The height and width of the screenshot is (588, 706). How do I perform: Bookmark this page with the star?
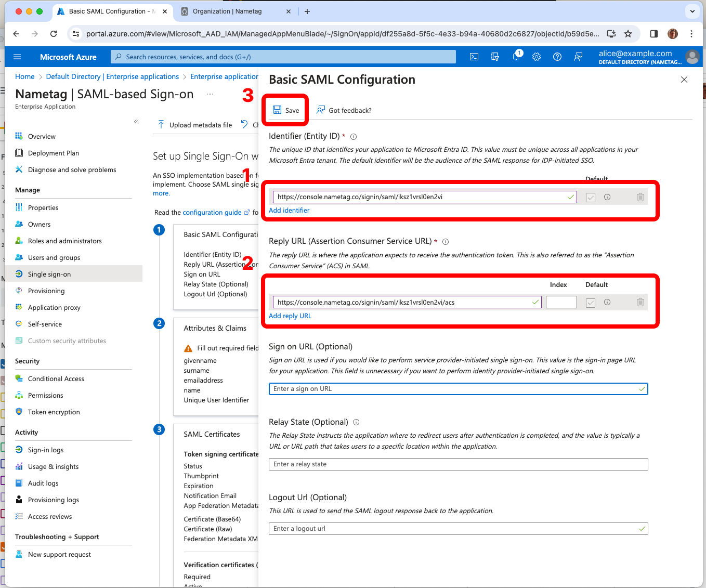click(628, 34)
